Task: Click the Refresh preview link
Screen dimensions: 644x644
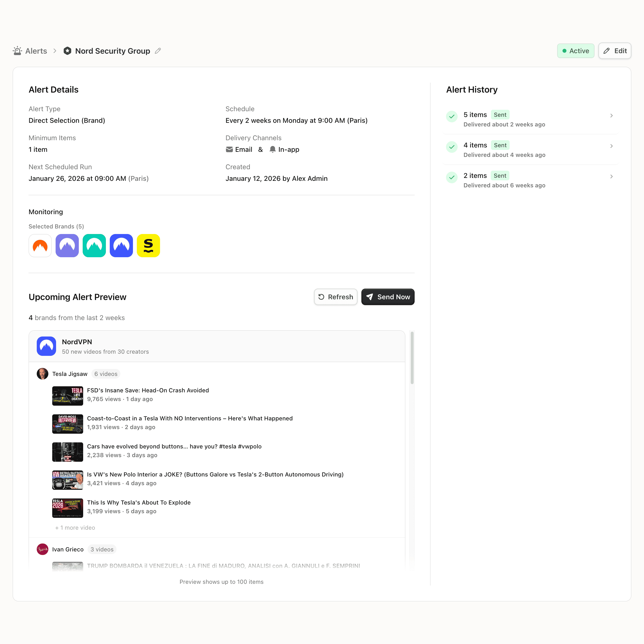Action: pyautogui.click(x=335, y=297)
